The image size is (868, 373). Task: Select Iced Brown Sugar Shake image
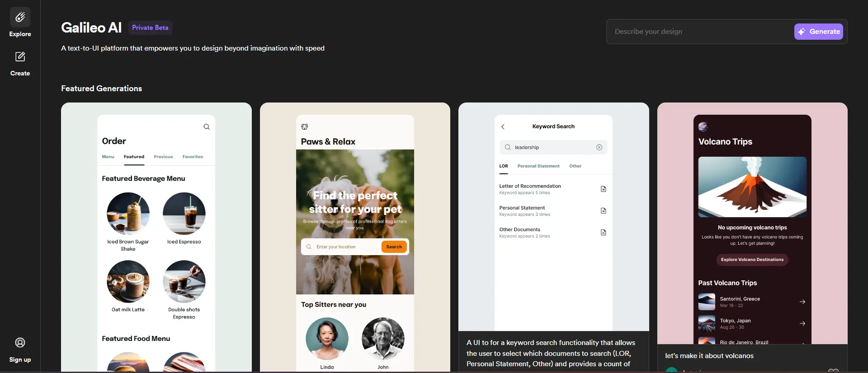pyautogui.click(x=128, y=214)
